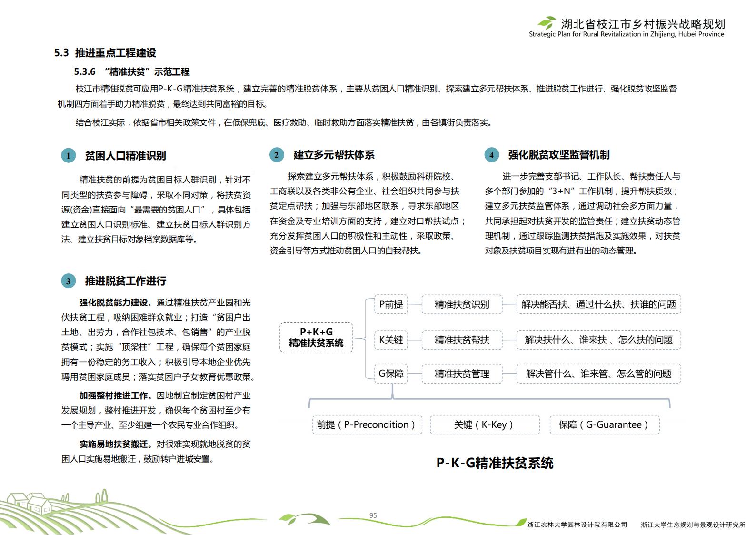Click the P+K+G 精准扶贫系统 diagram box
The width and height of the screenshot is (756, 535).
coord(316,337)
